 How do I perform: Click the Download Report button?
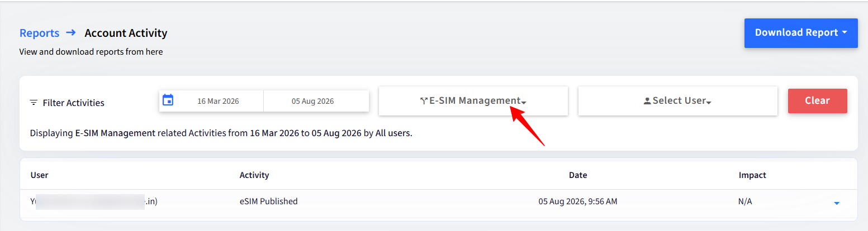(801, 33)
